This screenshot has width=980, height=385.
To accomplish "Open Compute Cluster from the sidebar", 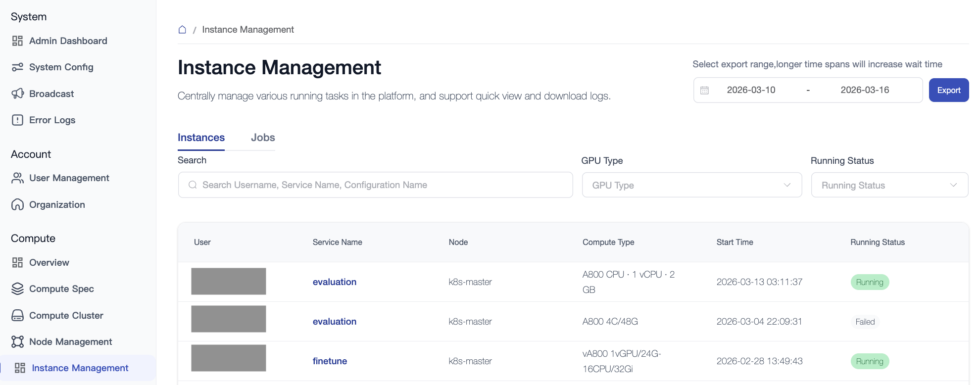I will [x=66, y=316].
